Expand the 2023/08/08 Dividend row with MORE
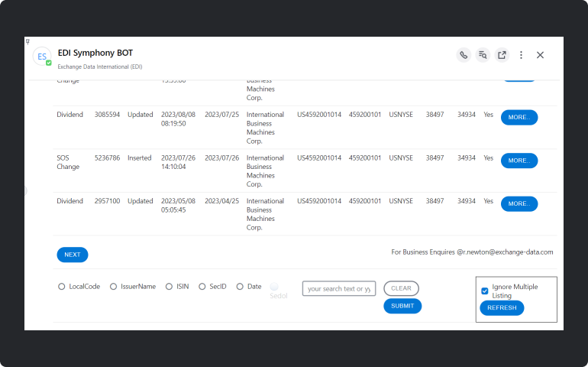 pos(519,117)
